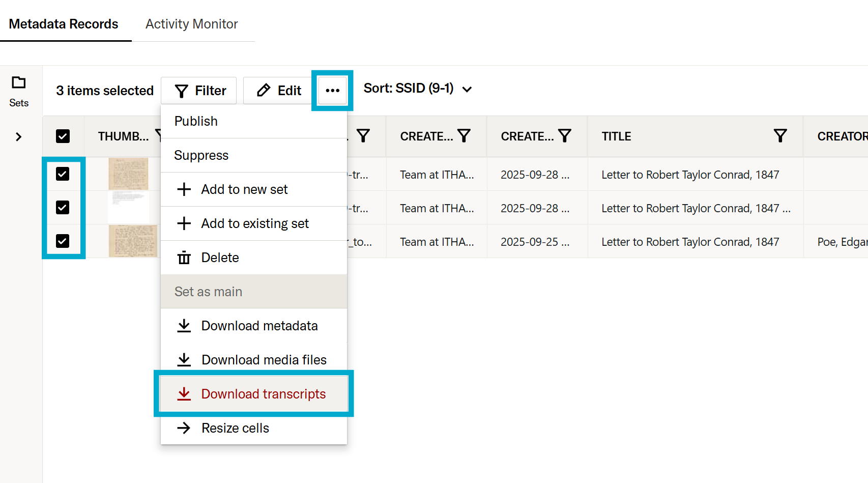This screenshot has width=868, height=483.
Task: Select Add to existing set option
Action: 254,223
